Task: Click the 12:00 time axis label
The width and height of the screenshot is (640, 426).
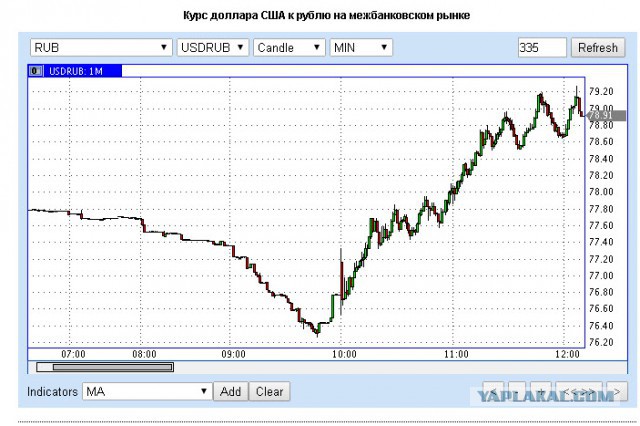Action: pyautogui.click(x=567, y=354)
